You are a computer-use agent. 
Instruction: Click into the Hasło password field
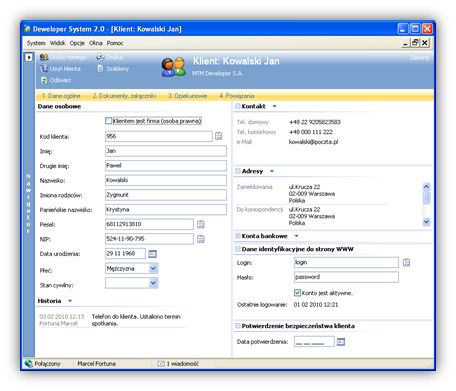[x=346, y=277]
